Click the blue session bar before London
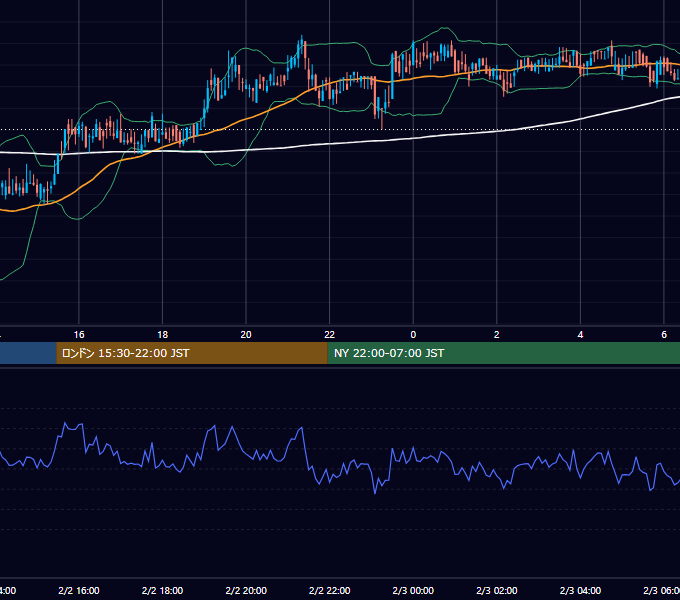Image resolution: width=680 pixels, height=600 pixels. (28, 353)
